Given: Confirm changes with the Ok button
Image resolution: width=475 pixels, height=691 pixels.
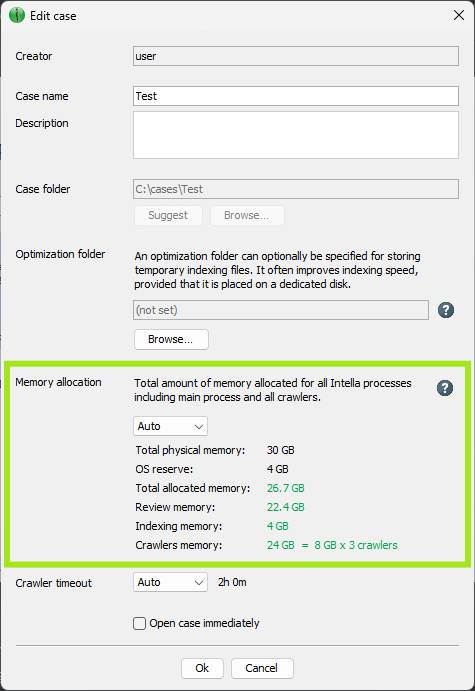Looking at the screenshot, I should click(202, 668).
